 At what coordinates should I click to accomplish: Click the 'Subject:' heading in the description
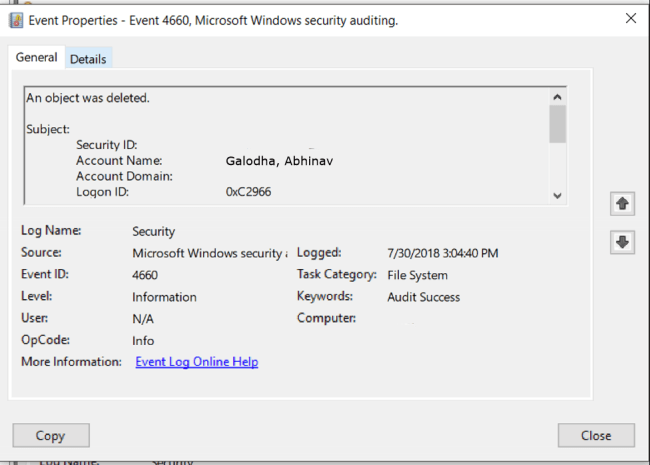(x=48, y=129)
